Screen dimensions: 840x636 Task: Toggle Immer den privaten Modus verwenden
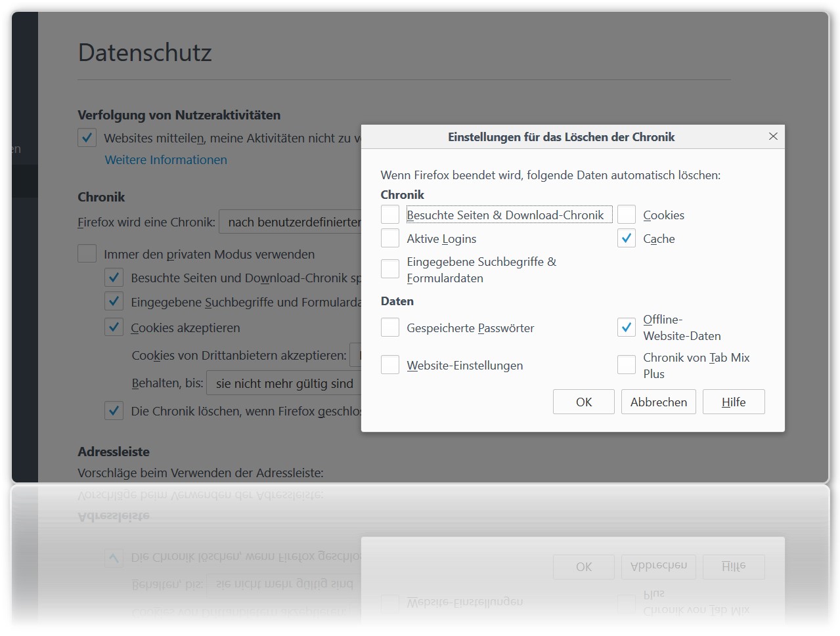[87, 253]
